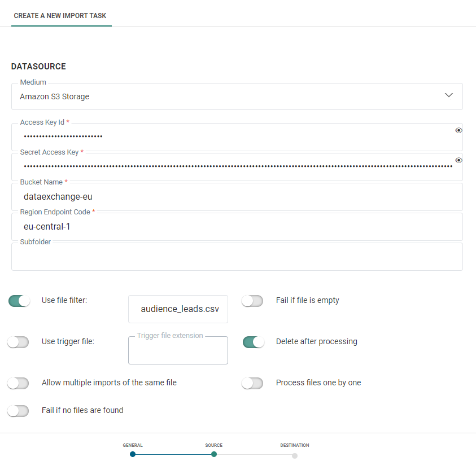476x466 pixels.
Task: Enable the Use trigger file toggle
Action: coord(18,342)
